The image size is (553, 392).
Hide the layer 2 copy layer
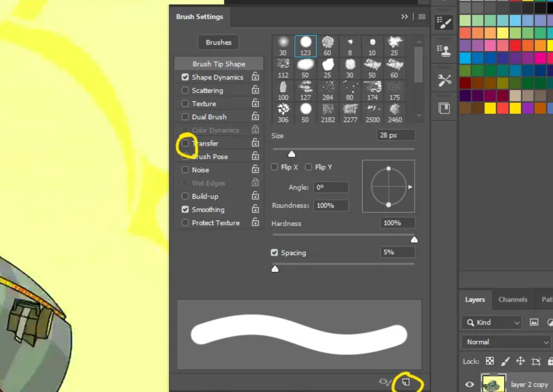[469, 384]
